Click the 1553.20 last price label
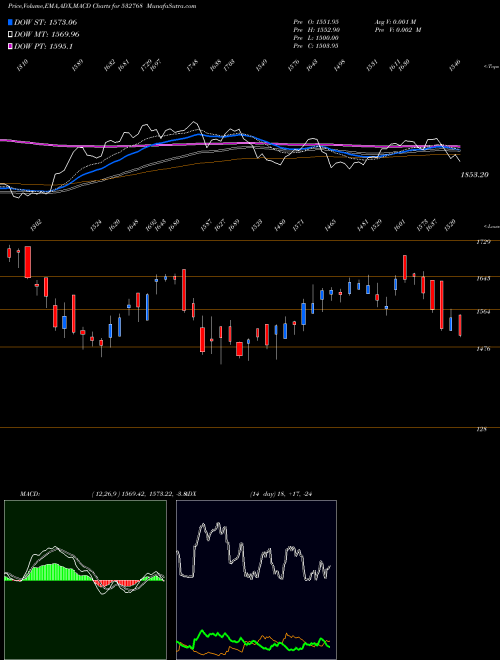500x660 pixels. pyautogui.click(x=474, y=175)
